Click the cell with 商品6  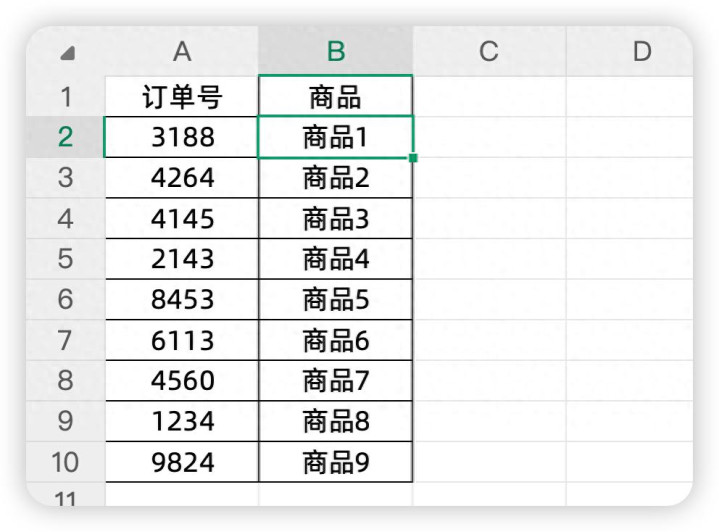336,341
